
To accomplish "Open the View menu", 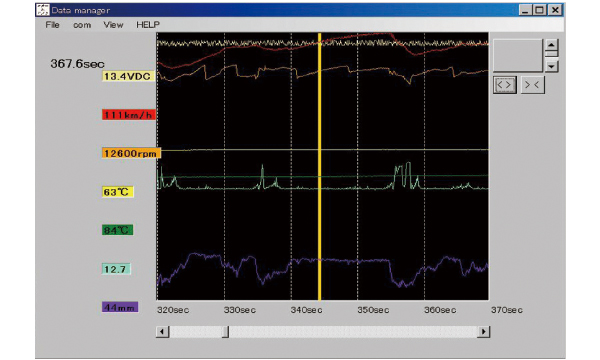I will pyautogui.click(x=113, y=25).
